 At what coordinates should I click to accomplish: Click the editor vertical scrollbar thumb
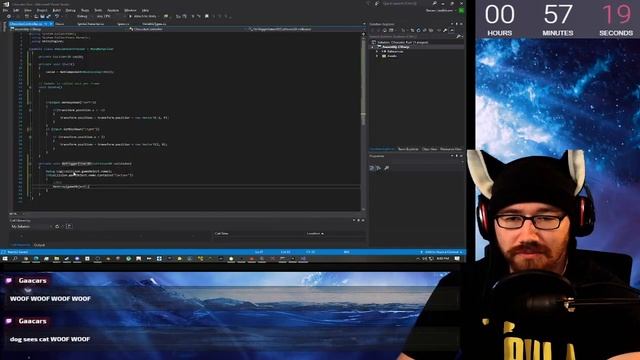tap(363, 82)
